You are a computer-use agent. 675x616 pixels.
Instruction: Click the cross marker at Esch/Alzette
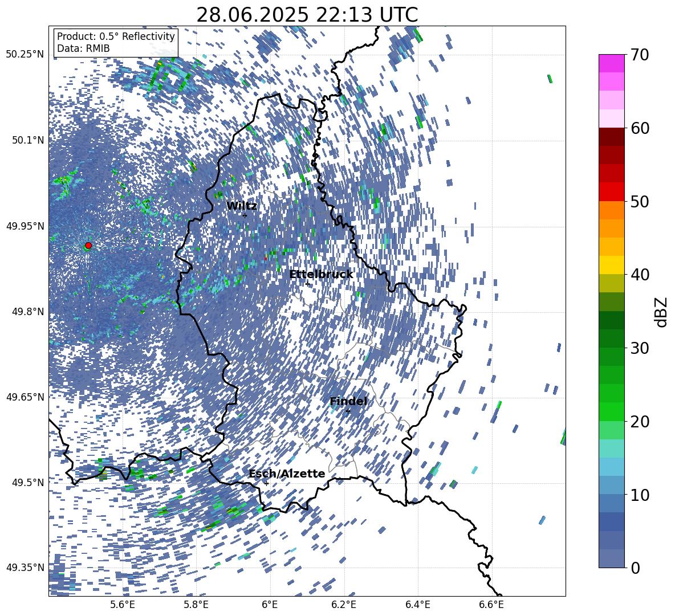(266, 483)
